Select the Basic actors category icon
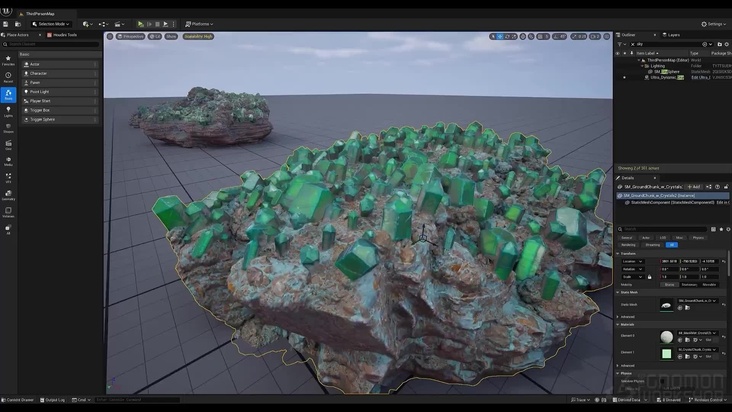732x412 pixels. click(x=8, y=95)
